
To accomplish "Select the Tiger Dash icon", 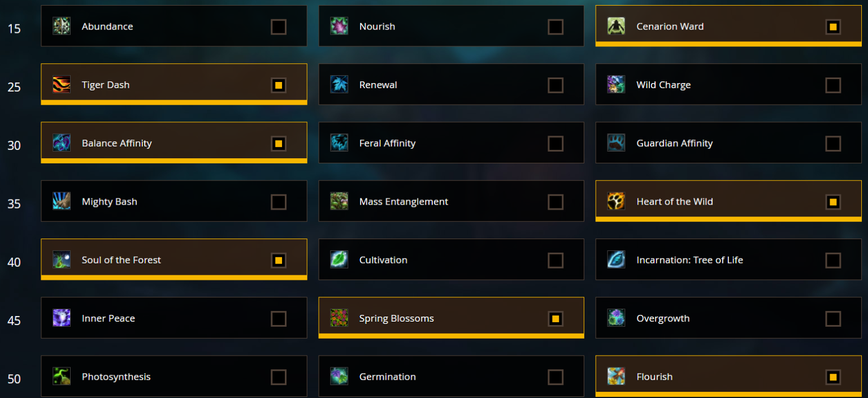I will (61, 84).
